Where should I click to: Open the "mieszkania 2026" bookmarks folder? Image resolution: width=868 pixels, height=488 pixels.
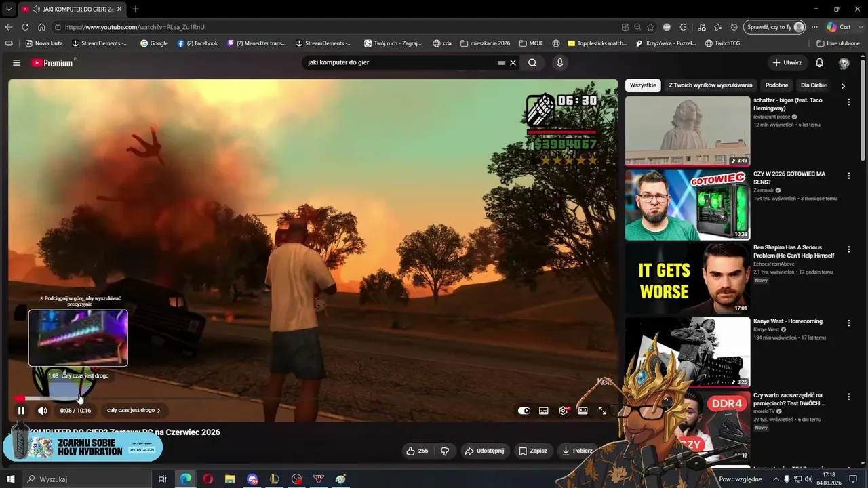point(485,43)
